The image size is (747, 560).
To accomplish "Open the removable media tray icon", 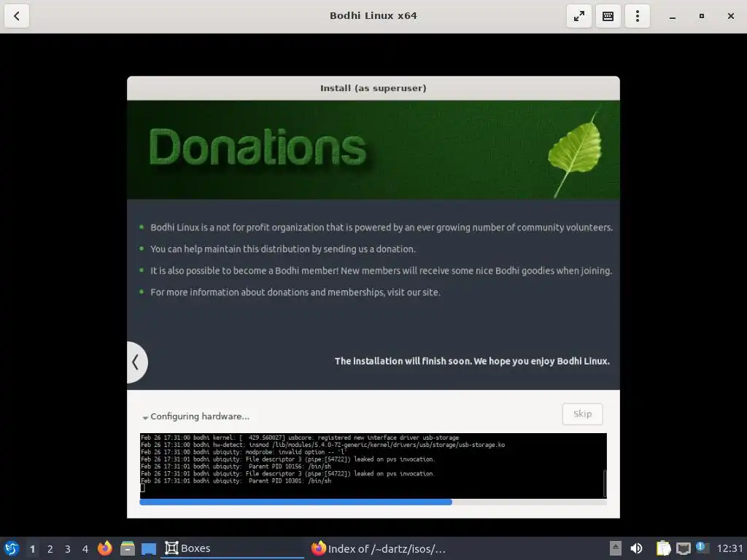I will point(616,548).
